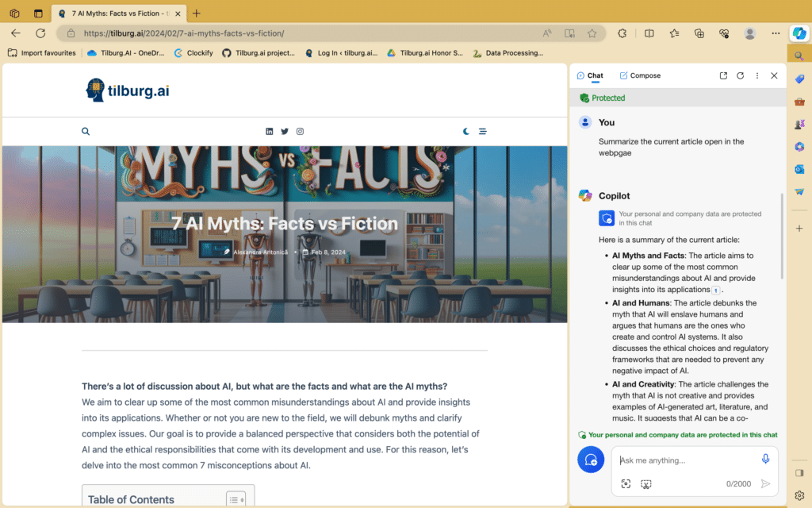Screen dimensions: 812x508
Task: Toggle dark mode with the moon icon
Action: click(466, 132)
